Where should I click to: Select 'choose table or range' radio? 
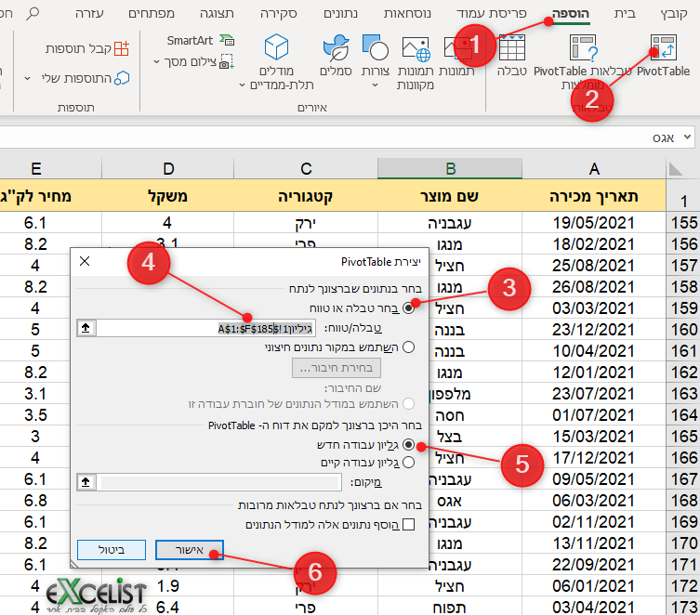[408, 308]
